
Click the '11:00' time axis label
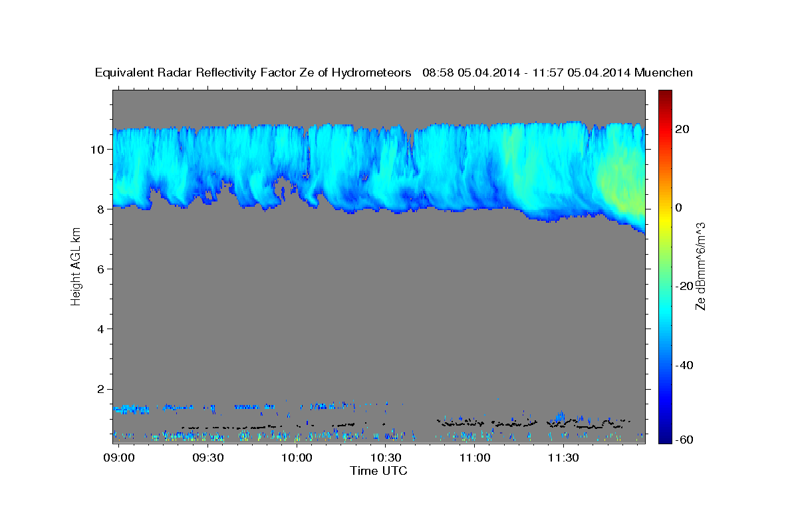pyautogui.click(x=474, y=458)
